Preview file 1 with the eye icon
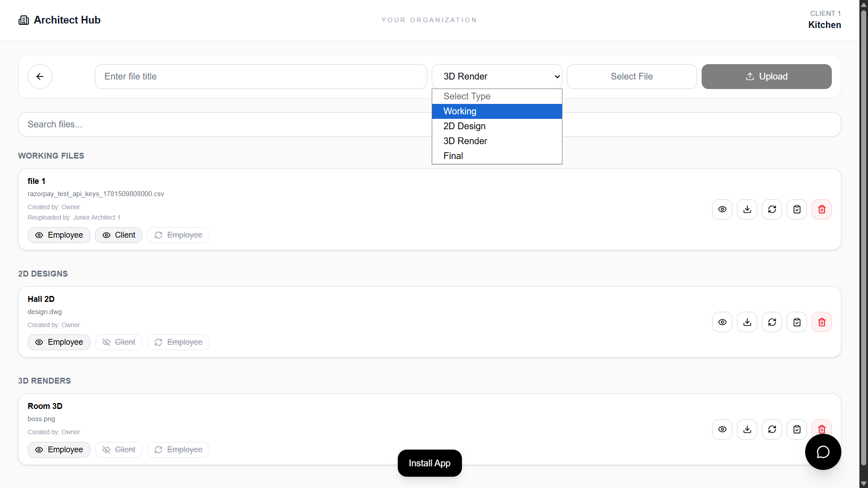 point(722,209)
